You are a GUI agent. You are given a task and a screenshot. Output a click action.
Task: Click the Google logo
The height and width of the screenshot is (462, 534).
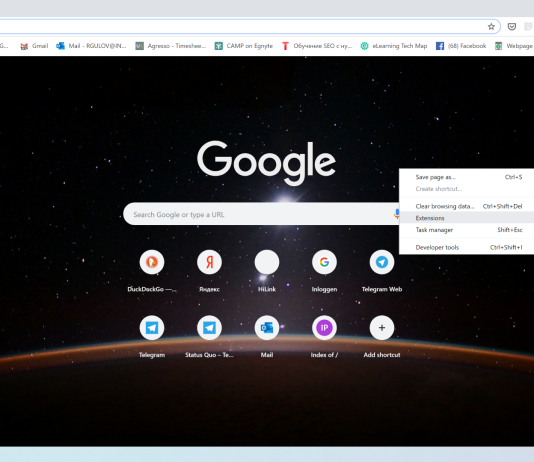[x=266, y=162]
